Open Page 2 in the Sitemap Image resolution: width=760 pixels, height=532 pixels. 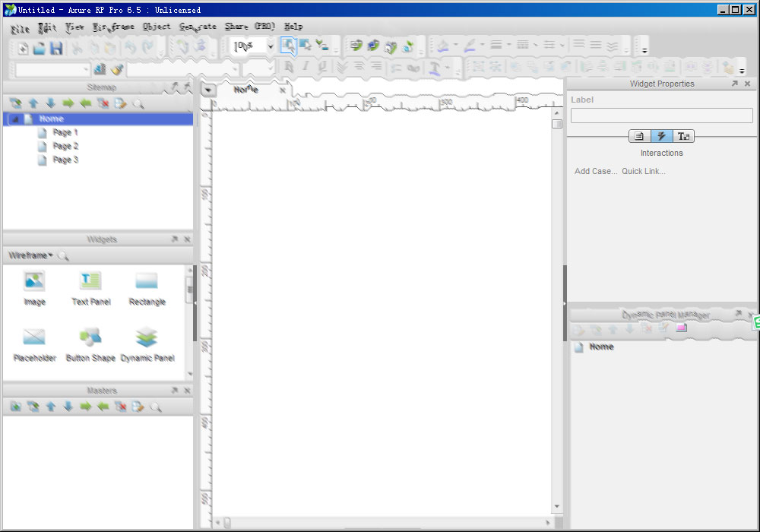tap(65, 146)
